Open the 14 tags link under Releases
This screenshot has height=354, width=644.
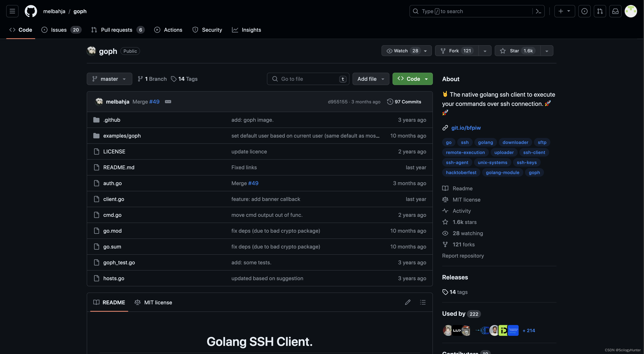[455, 292]
